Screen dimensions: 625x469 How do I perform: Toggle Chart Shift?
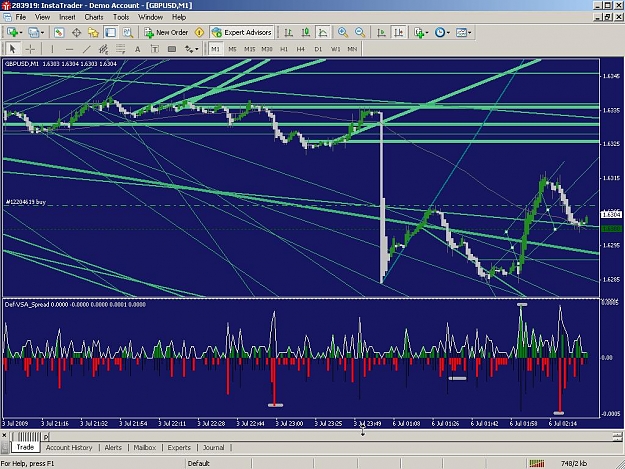coord(398,33)
